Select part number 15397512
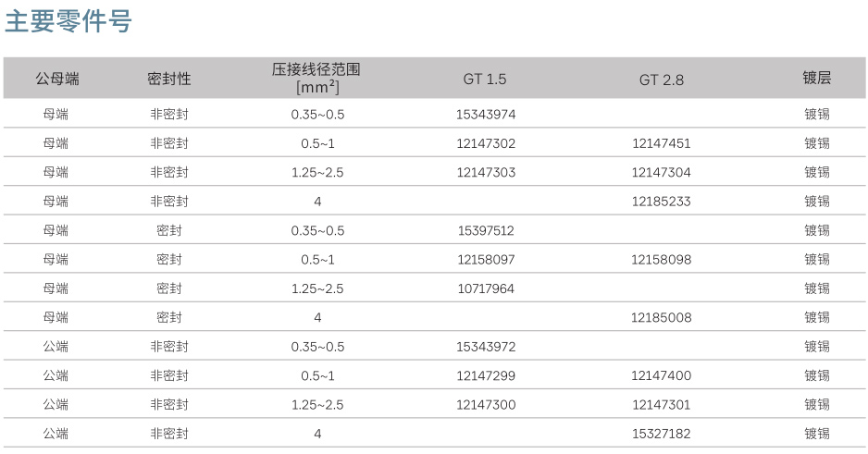Screen dimensions: 868x454 [486, 230]
